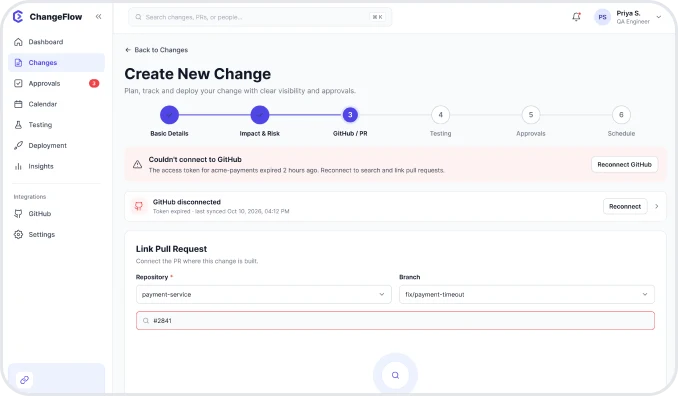Click the ChangeFlow logo icon
This screenshot has height=396, width=678.
click(18, 17)
